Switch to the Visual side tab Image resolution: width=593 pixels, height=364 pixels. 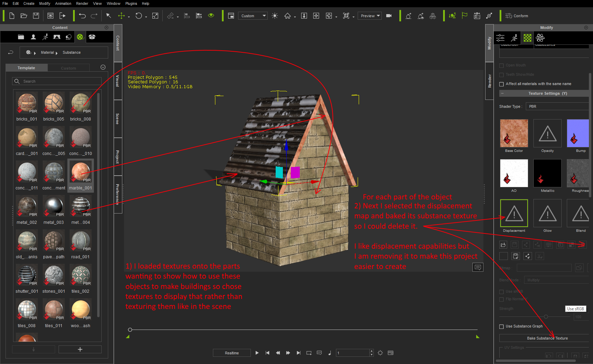click(x=117, y=81)
